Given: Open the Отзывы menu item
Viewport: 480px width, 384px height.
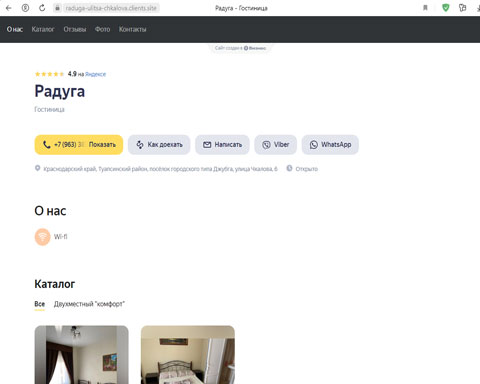Looking at the screenshot, I should pyautogui.click(x=75, y=29).
